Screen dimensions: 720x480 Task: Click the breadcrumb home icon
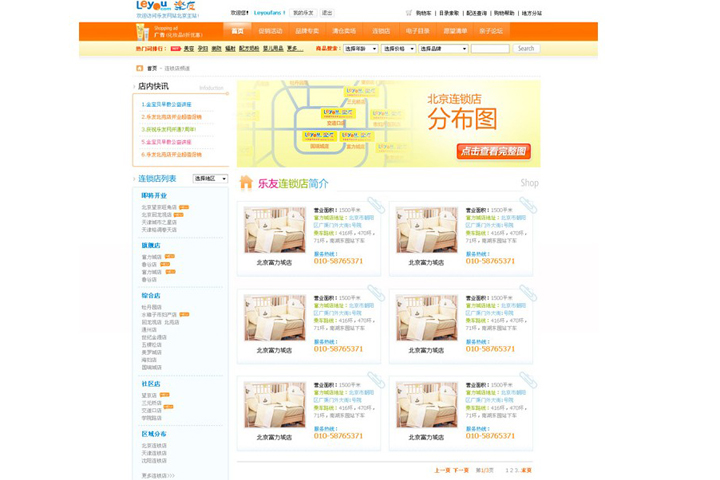140,68
